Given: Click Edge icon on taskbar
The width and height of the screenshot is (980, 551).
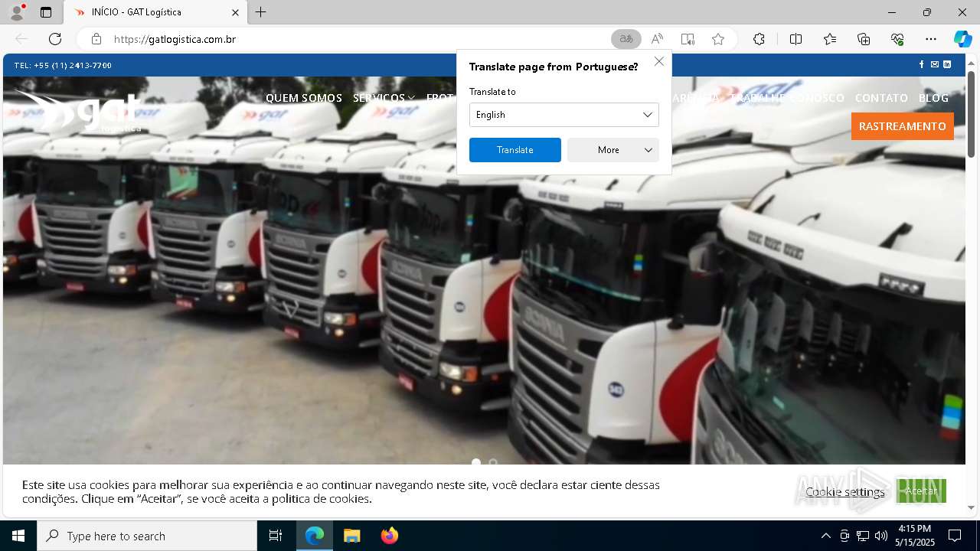Looking at the screenshot, I should point(315,536).
